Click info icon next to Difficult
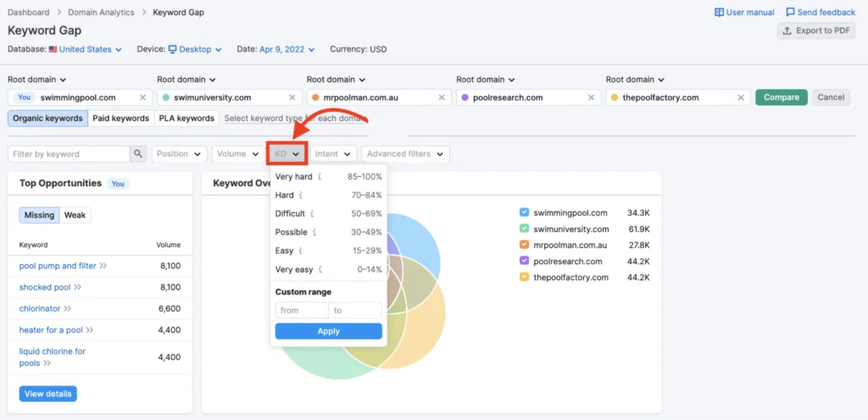The height and width of the screenshot is (420, 868). coord(312,214)
